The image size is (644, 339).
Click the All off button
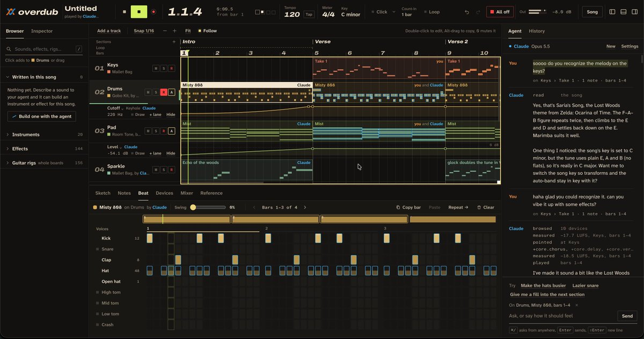tap(500, 12)
